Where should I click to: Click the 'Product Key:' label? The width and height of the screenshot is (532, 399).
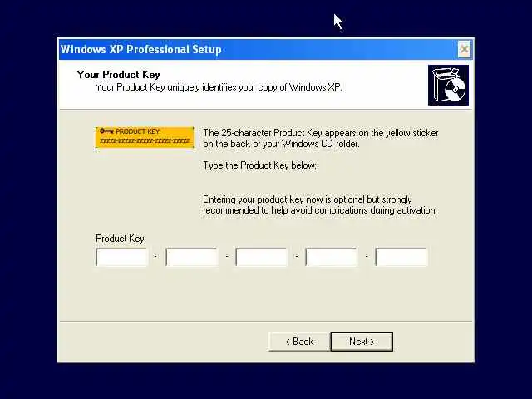pyautogui.click(x=121, y=239)
